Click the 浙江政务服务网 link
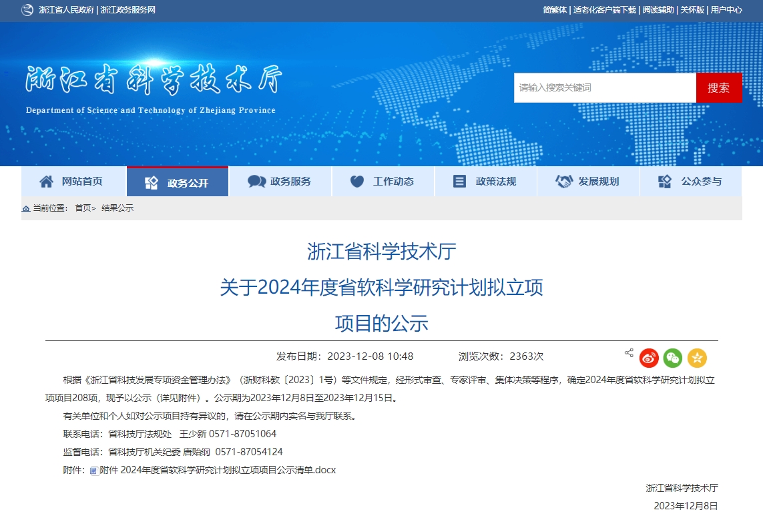Viewport: 763px width, 532px height. pyautogui.click(x=128, y=10)
